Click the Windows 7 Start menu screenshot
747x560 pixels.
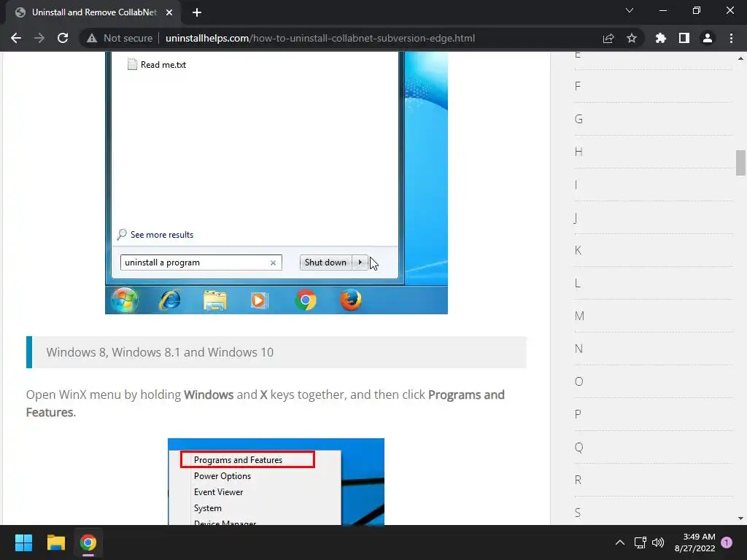tap(276, 183)
